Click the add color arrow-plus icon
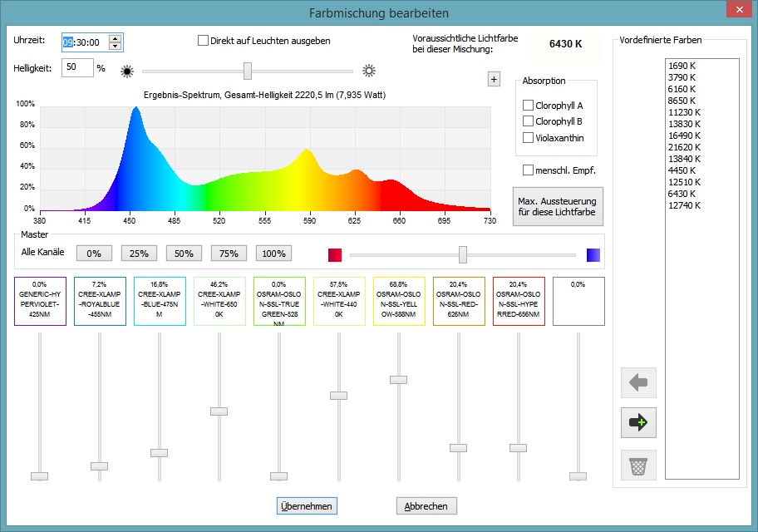The width and height of the screenshot is (758, 532). [x=637, y=423]
